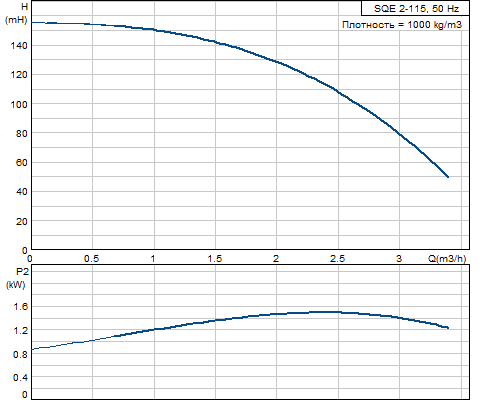The height and width of the screenshot is (400, 500).
Task: Click the 100 tick on the H axis
Action: pyautogui.click(x=19, y=104)
